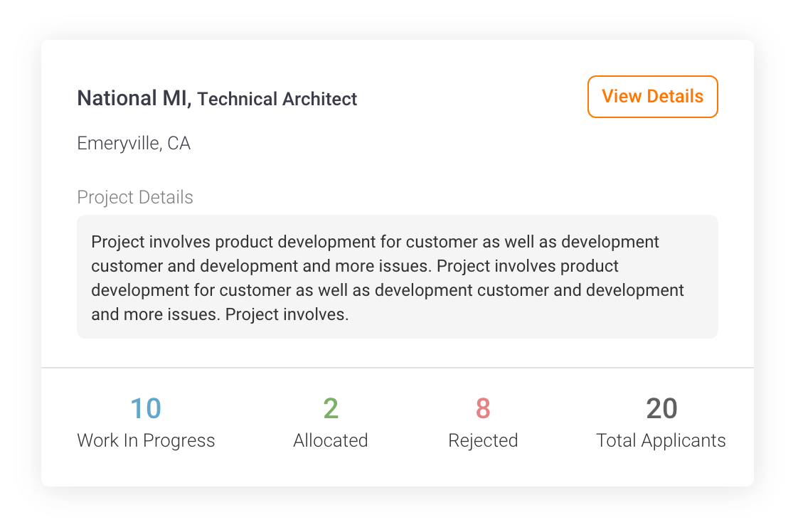The width and height of the screenshot is (798, 532).
Task: Click the Technical Architect job title
Action: [x=277, y=99]
